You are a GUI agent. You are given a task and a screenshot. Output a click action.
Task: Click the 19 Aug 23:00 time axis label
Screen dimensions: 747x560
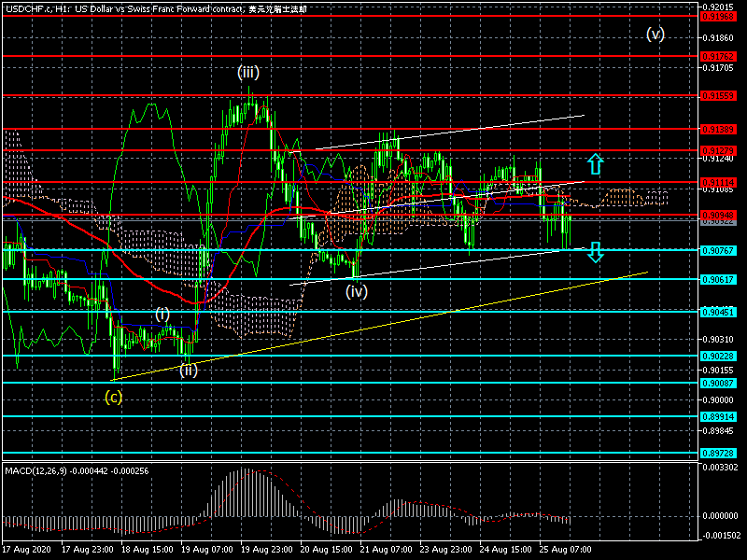[x=266, y=550]
